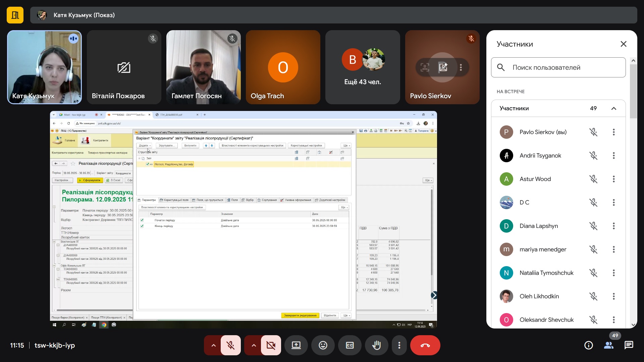Viewport: 644px width, 362px height.
Task: Turn on camera in call controls
Action: pyautogui.click(x=271, y=345)
